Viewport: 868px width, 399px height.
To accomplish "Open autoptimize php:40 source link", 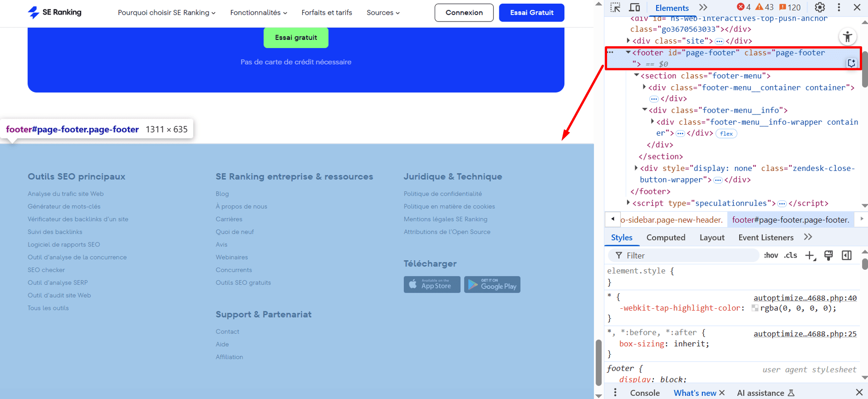I will click(x=805, y=298).
